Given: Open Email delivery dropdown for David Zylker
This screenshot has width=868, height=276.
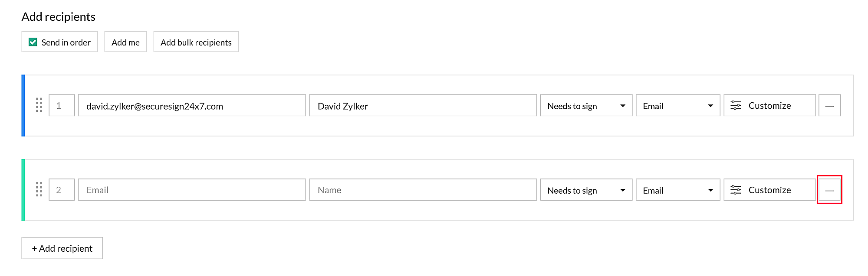Looking at the screenshot, I should 678,106.
